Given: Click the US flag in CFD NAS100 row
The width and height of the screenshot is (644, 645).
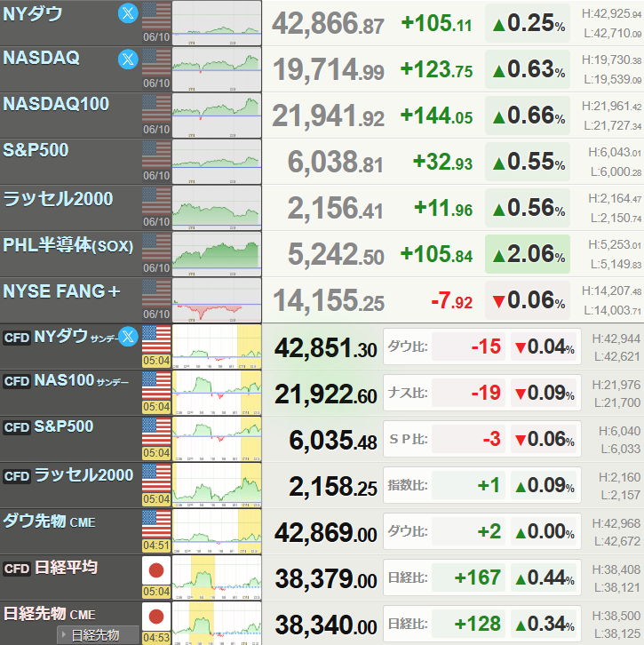Looking at the screenshot, I should click(x=156, y=386).
